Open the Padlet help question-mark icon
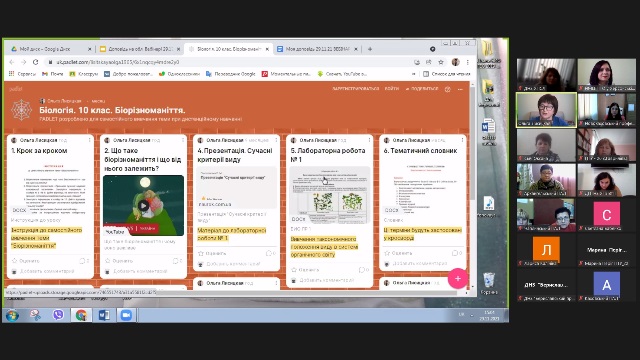This screenshot has height=360, width=640. 447,89
